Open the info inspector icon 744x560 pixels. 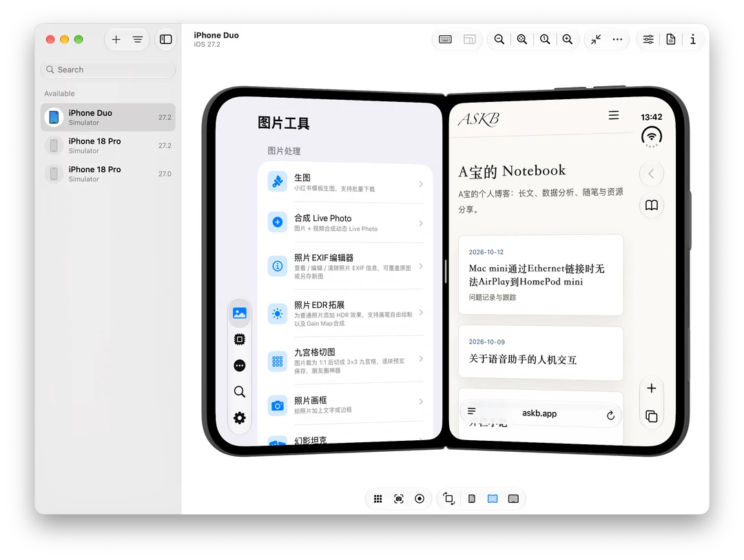point(693,39)
